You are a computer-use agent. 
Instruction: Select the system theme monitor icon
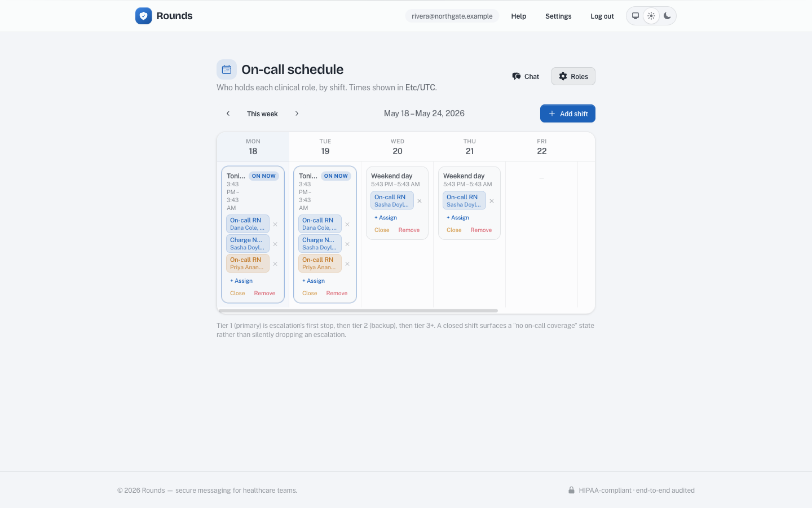pos(636,16)
